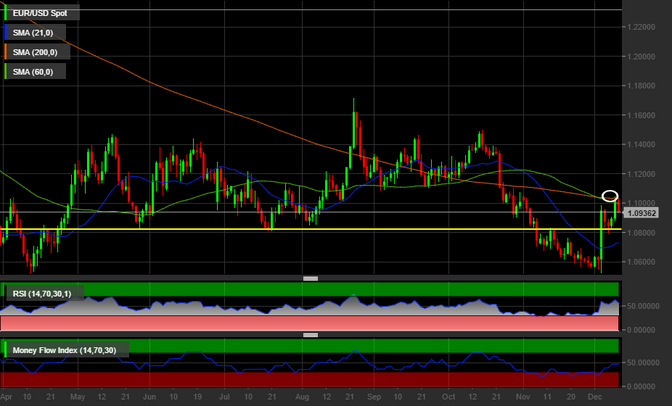Click the tall green candle spike in late August
672x406 pixels.
click(354, 125)
